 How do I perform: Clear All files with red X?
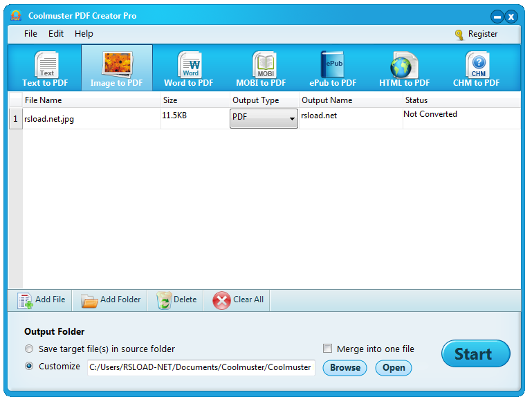[221, 300]
